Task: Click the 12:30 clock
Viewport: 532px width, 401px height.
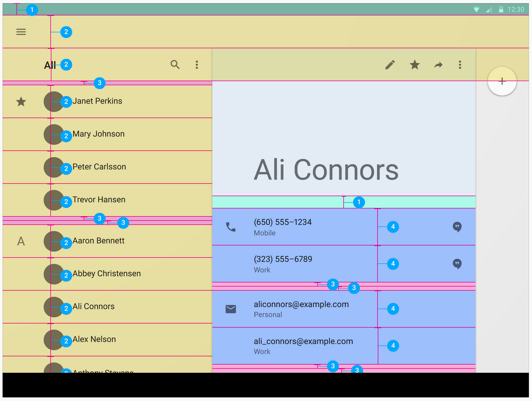Action: point(516,9)
